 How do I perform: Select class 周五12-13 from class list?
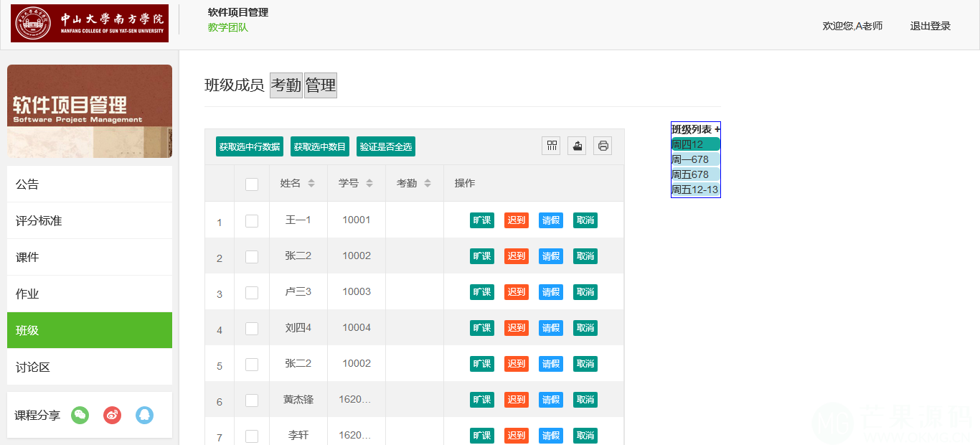point(694,190)
